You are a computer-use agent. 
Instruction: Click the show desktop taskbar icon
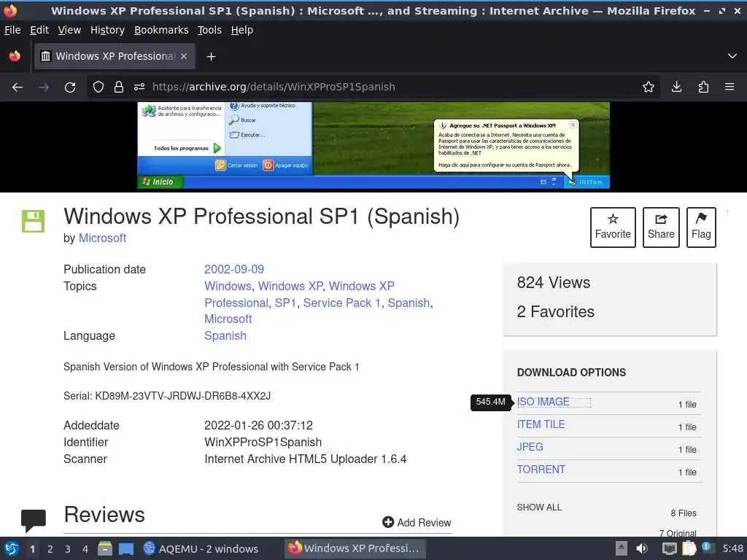pos(125,548)
